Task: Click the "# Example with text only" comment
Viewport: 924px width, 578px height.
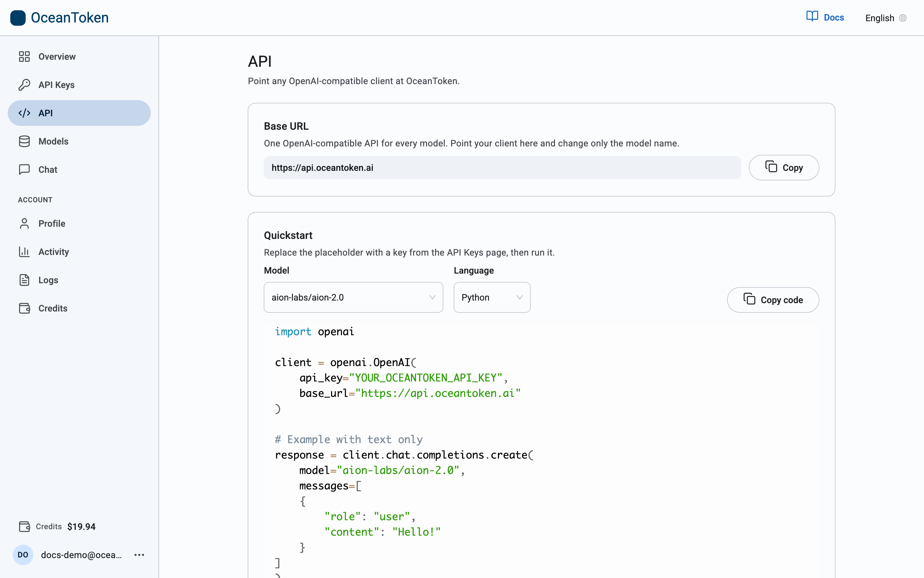Action: (349, 440)
